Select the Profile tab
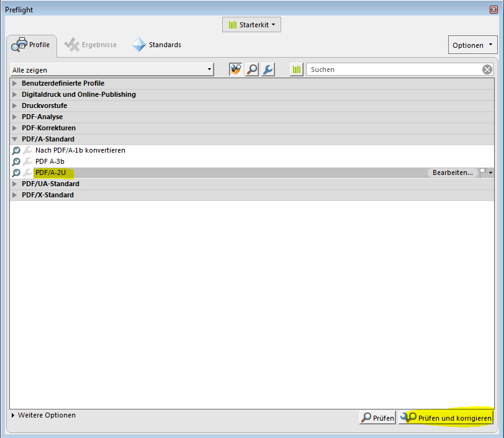Viewport: 504px width, 438px height. [31, 45]
